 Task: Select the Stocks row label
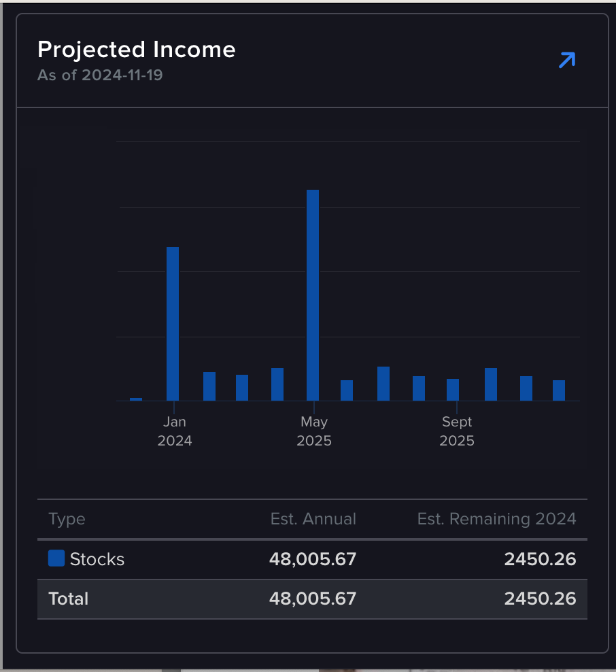point(97,559)
